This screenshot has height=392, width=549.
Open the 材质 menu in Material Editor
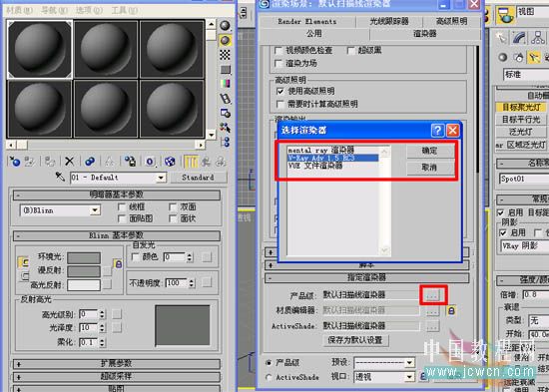pos(19,10)
